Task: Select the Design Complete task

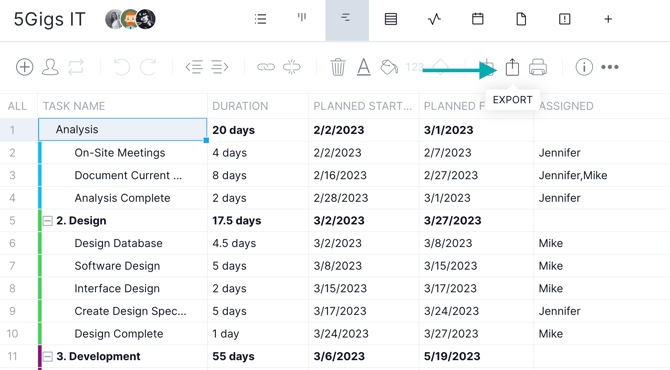Action: [119, 334]
